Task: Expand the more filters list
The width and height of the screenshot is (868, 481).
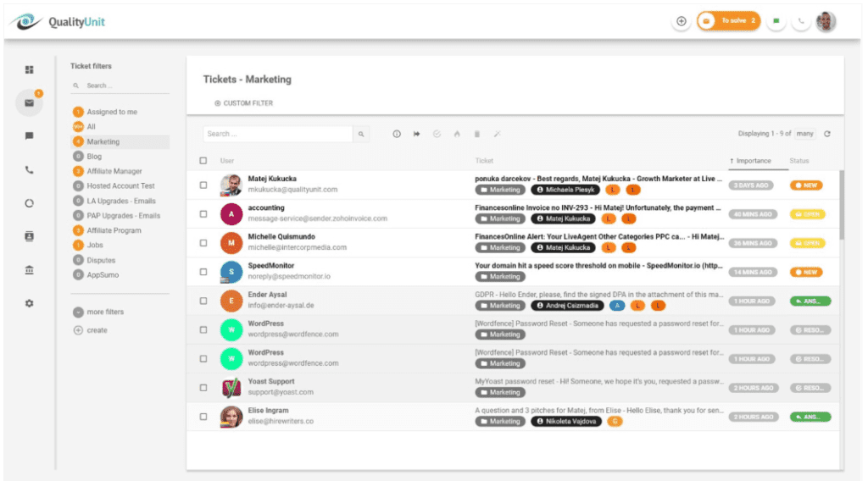Action: 98,312
